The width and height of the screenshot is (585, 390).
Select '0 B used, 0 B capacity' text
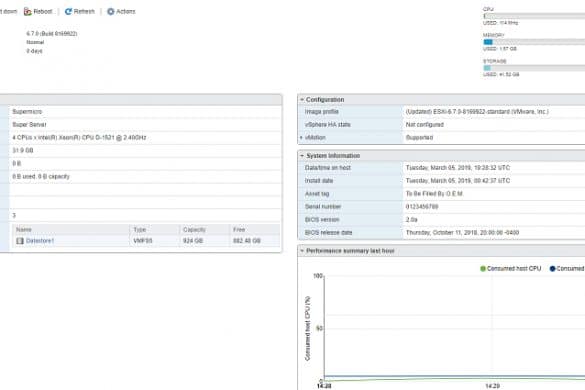[41, 177]
